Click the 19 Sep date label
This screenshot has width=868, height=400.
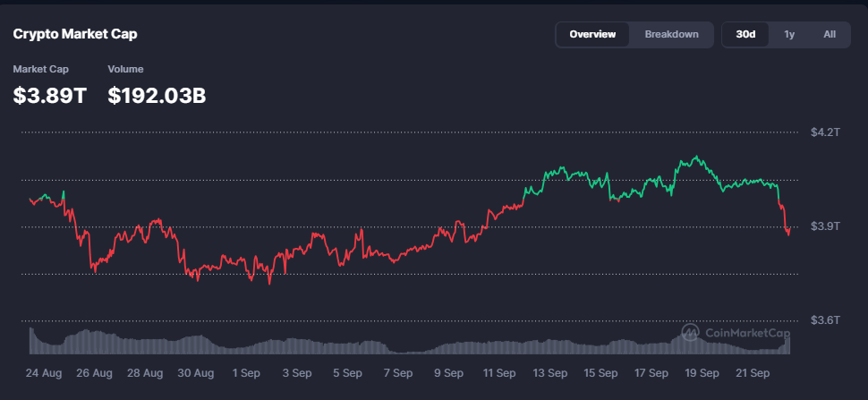click(x=702, y=372)
